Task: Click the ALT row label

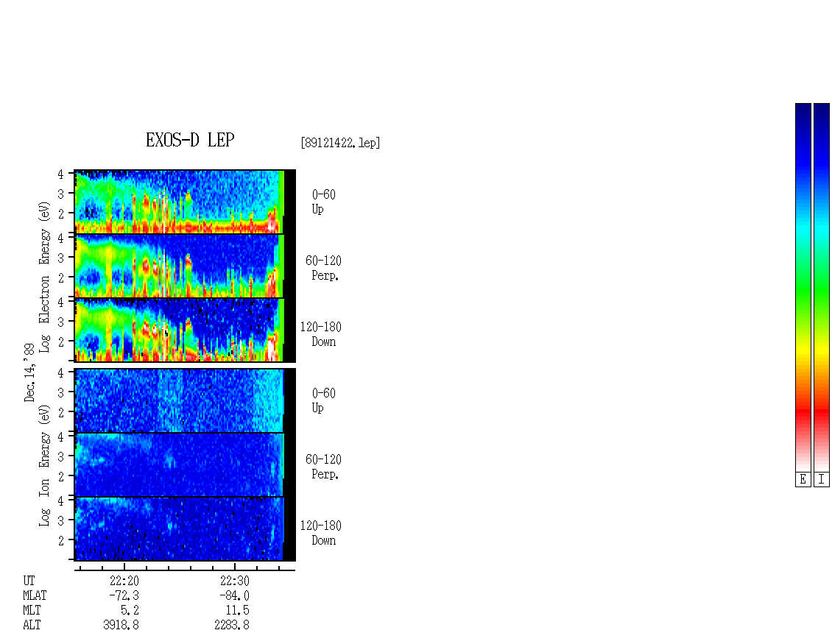Action: point(32,625)
